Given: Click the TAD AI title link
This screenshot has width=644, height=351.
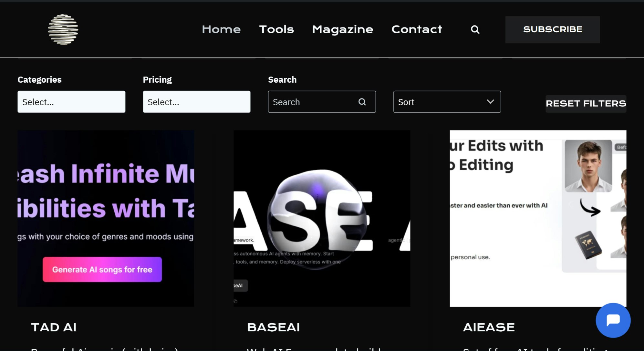Looking at the screenshot, I should (54, 327).
